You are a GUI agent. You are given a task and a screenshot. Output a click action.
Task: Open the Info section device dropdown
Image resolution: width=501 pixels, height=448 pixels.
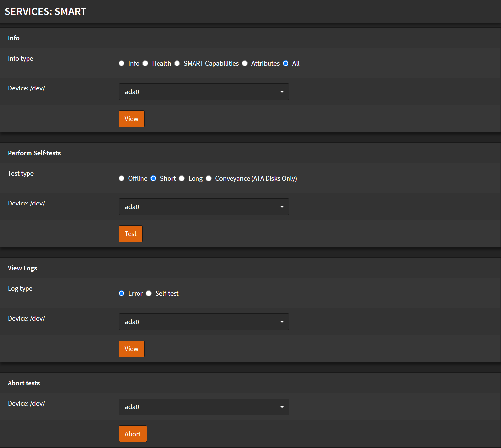pyautogui.click(x=204, y=92)
